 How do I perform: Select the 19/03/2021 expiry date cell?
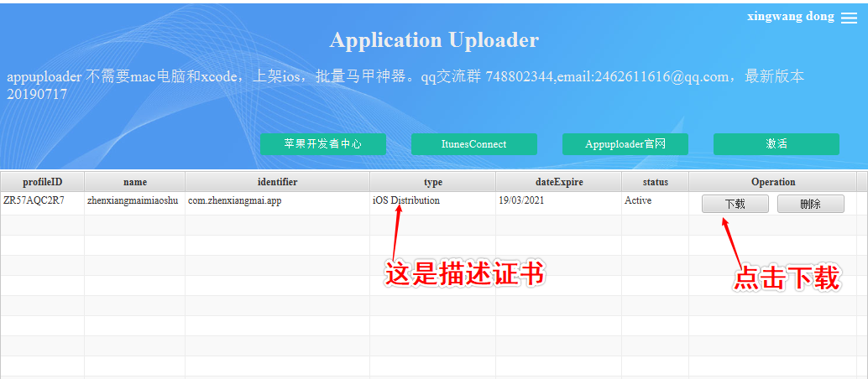coord(558,204)
